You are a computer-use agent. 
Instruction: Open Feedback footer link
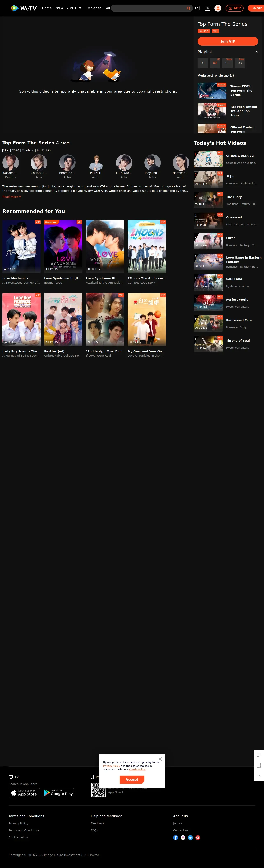(98, 823)
